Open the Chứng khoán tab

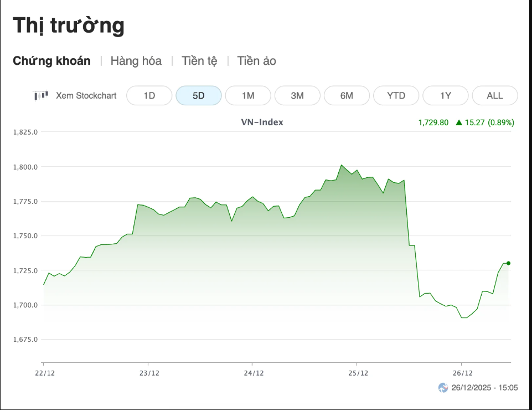click(x=52, y=61)
